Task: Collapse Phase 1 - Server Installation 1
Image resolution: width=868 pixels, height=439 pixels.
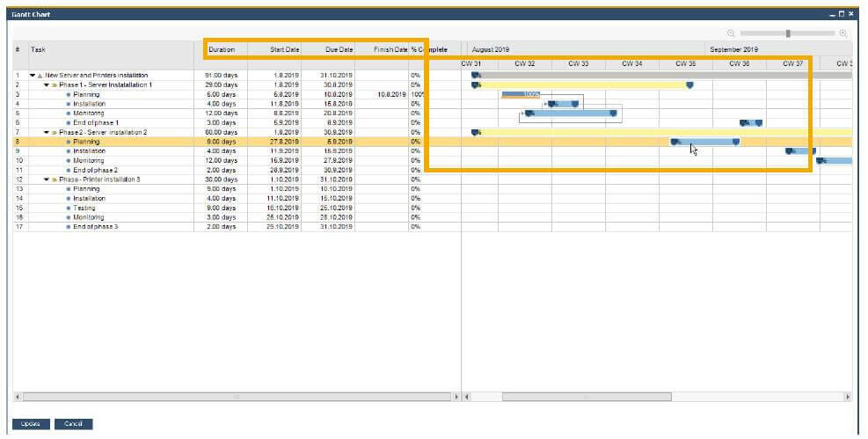Action: click(47, 85)
